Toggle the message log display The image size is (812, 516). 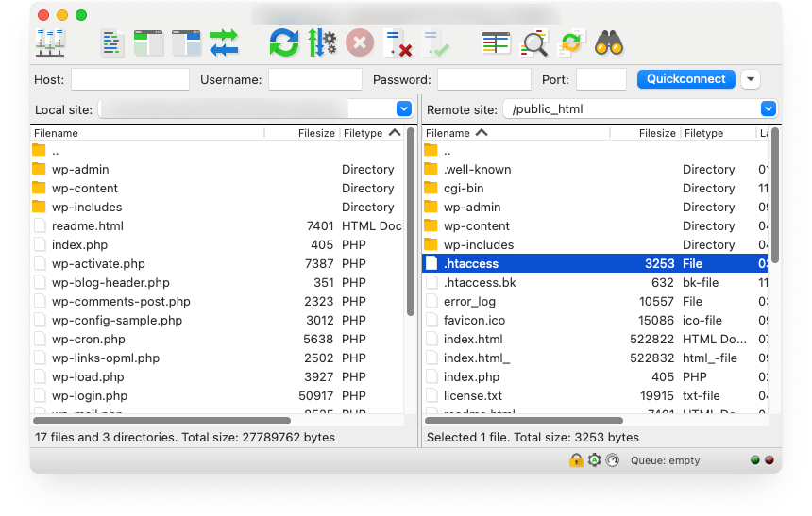113,42
